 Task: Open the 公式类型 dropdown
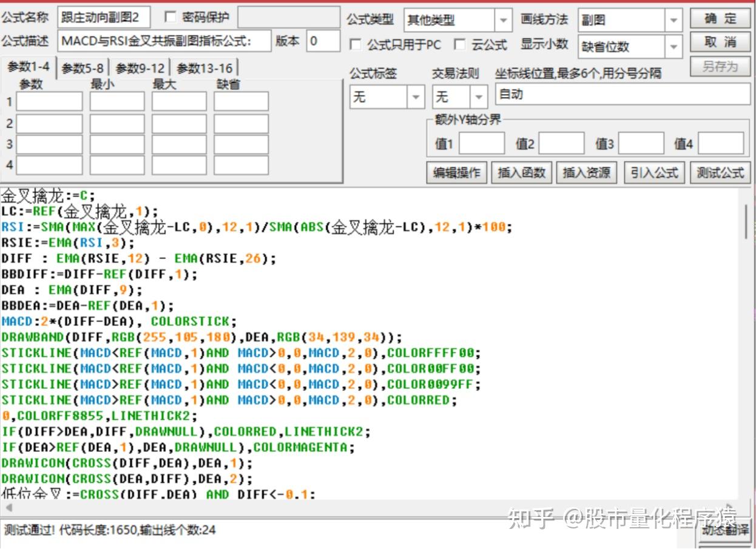coord(503,21)
